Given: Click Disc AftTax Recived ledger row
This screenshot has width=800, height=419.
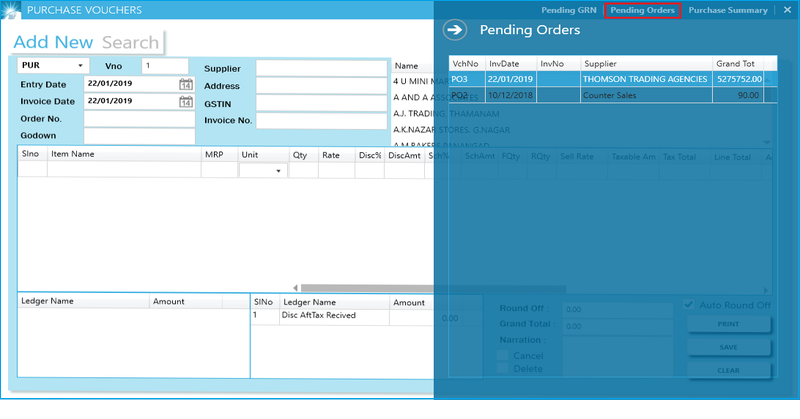Looking at the screenshot, I should point(366,316).
